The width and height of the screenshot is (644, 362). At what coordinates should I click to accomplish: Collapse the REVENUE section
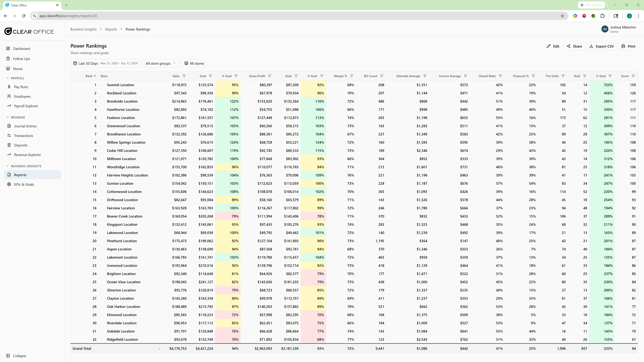(x=7, y=117)
